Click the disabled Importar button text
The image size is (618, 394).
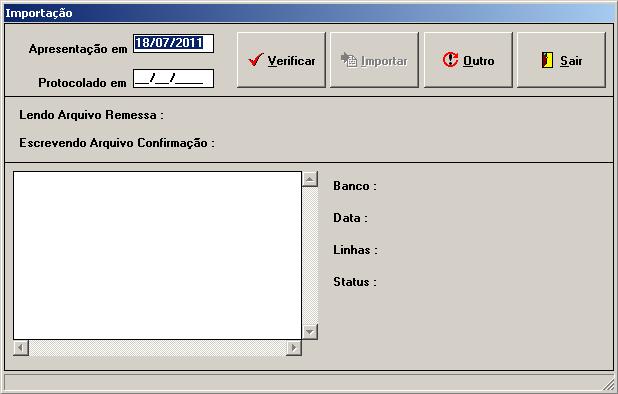coord(384,61)
